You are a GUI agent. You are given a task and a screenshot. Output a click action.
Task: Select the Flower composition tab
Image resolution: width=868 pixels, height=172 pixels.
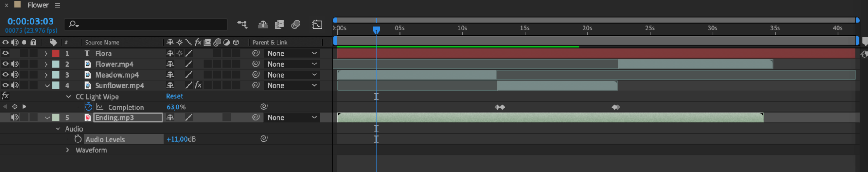point(38,5)
